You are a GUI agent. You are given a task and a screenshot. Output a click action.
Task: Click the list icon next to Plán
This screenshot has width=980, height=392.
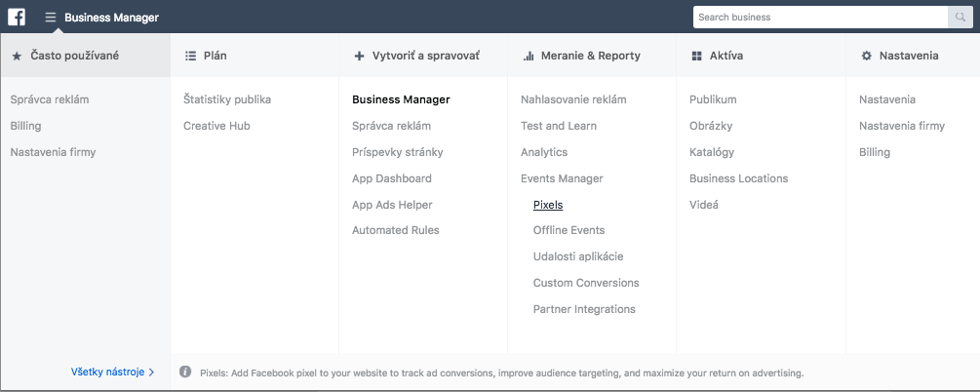click(190, 56)
